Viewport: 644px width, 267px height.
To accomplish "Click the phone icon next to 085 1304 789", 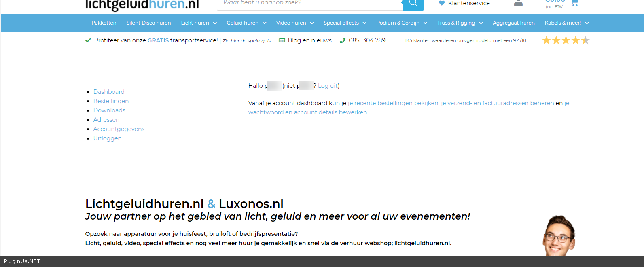I will tap(343, 40).
